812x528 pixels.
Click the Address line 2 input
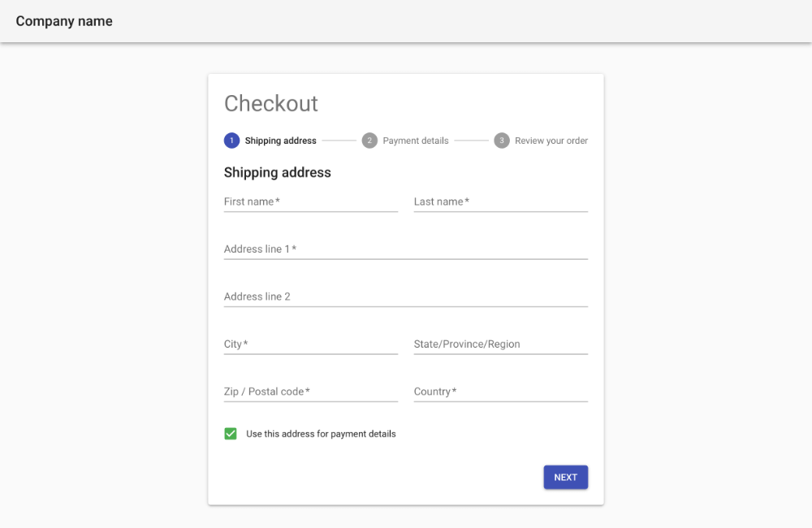[405, 296]
